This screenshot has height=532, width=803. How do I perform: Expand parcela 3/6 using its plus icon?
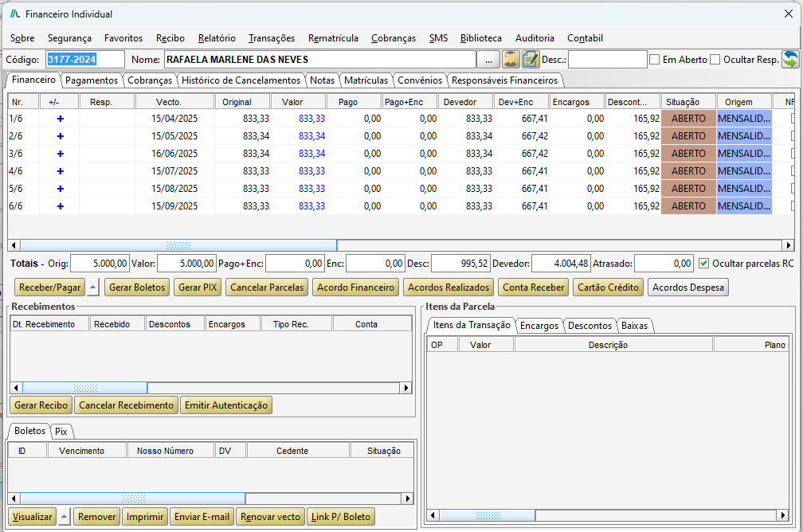[60, 154]
